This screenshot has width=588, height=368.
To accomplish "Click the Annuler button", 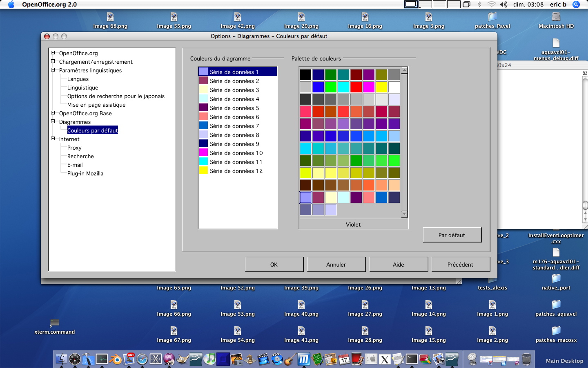I will [336, 265].
